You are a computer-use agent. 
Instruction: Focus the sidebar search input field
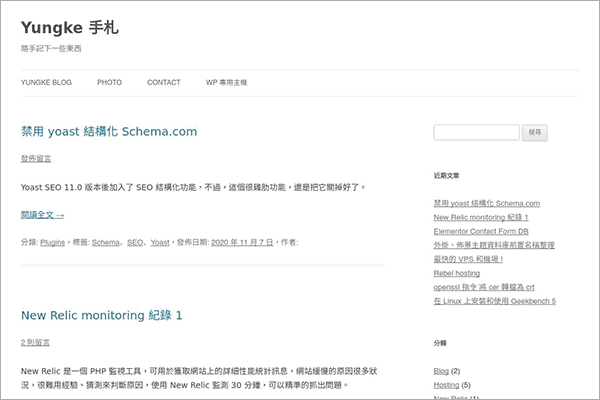(476, 132)
